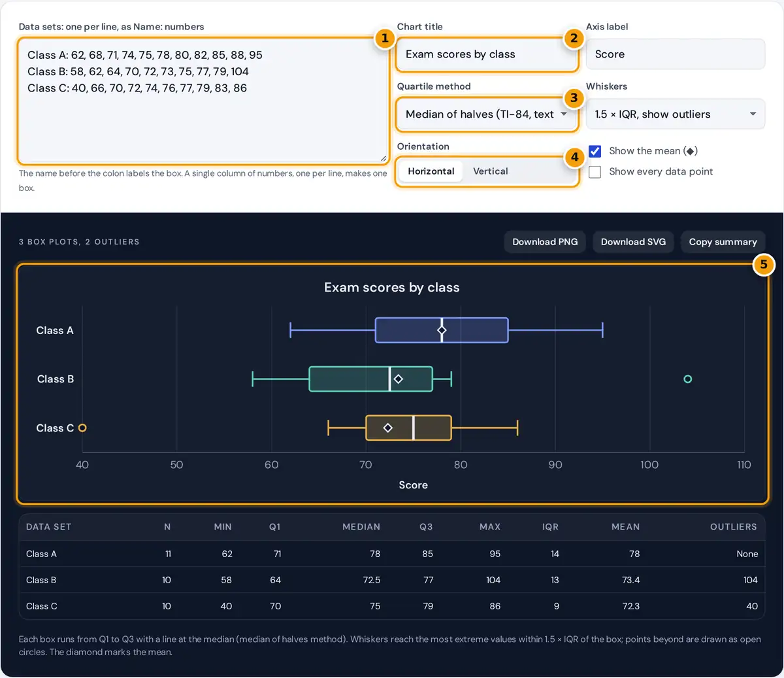Click the 'OUTLIERS' column header
784x678 pixels.
coord(734,527)
